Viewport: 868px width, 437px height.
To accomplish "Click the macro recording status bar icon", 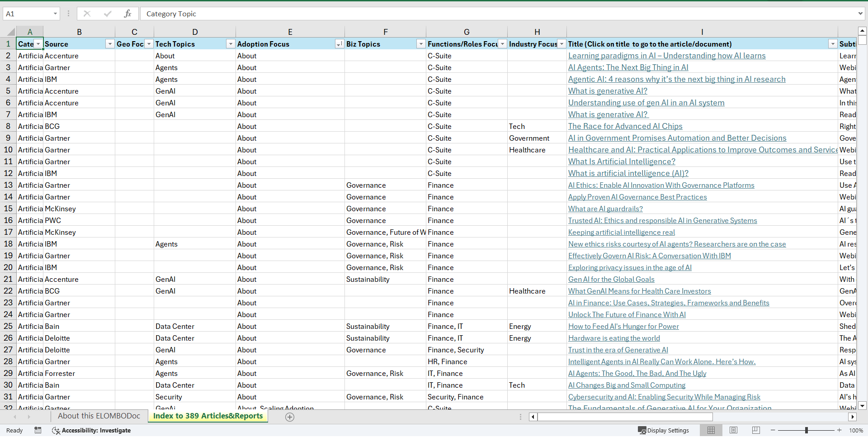I will click(38, 430).
